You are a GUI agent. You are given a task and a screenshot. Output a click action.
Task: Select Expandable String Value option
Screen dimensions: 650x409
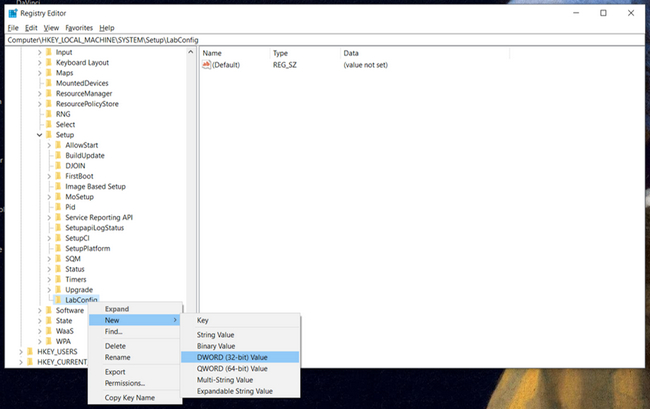pos(240,391)
